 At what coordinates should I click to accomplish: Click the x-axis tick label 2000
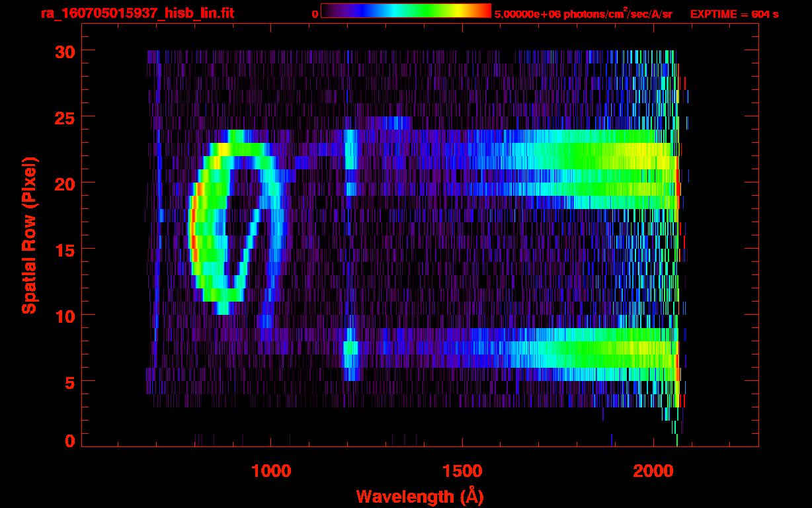click(x=653, y=471)
